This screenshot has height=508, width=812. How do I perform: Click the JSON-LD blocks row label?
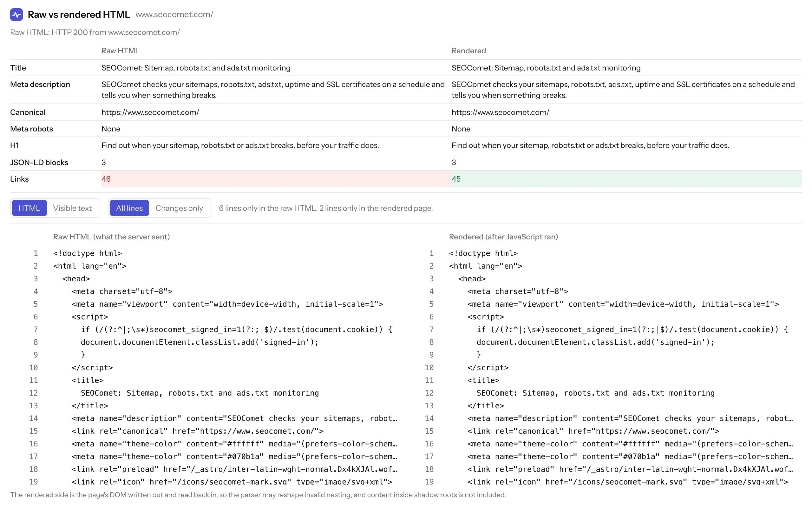(39, 162)
